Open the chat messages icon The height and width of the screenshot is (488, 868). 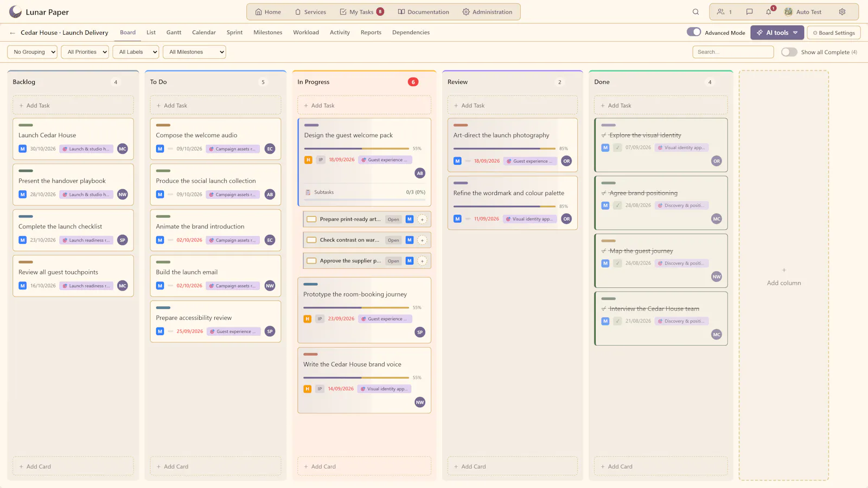tap(749, 12)
